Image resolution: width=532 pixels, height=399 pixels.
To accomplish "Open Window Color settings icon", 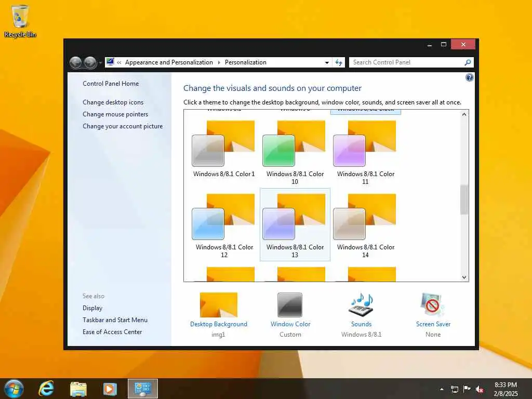I will (x=290, y=304).
